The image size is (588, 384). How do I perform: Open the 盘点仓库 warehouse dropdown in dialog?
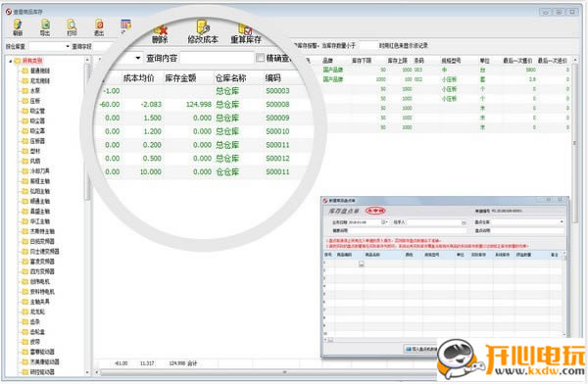[562, 222]
